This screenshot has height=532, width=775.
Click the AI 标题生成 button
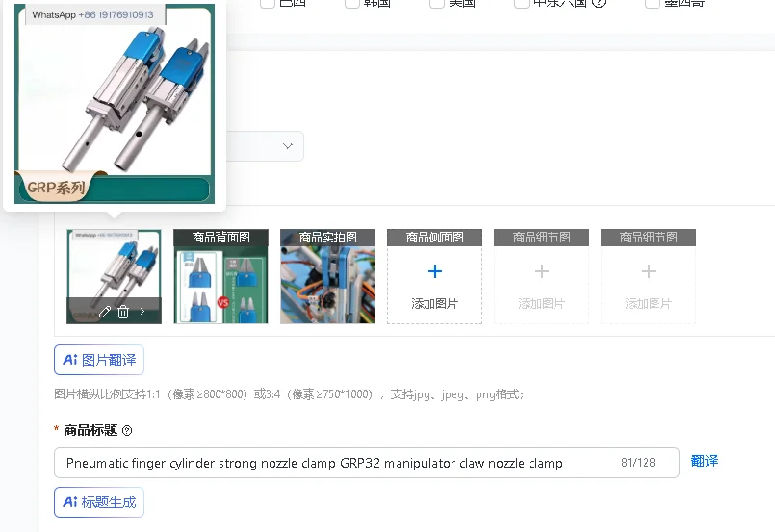[99, 502]
